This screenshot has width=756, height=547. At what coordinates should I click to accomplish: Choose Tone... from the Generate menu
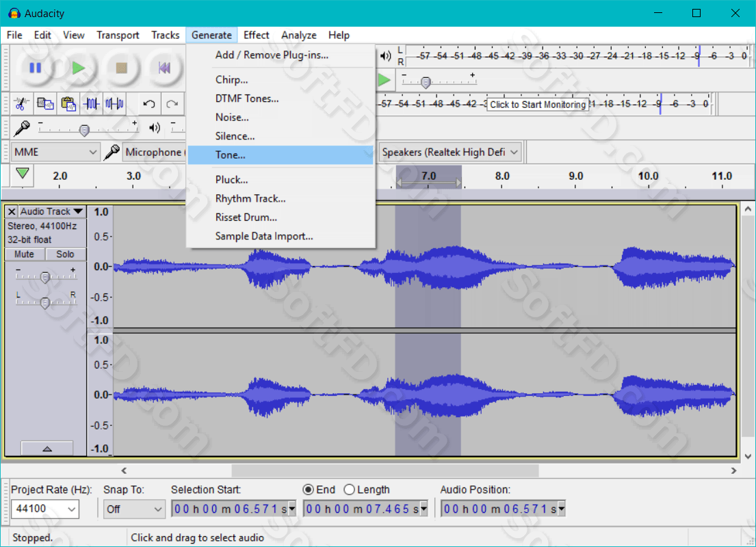[280, 155]
